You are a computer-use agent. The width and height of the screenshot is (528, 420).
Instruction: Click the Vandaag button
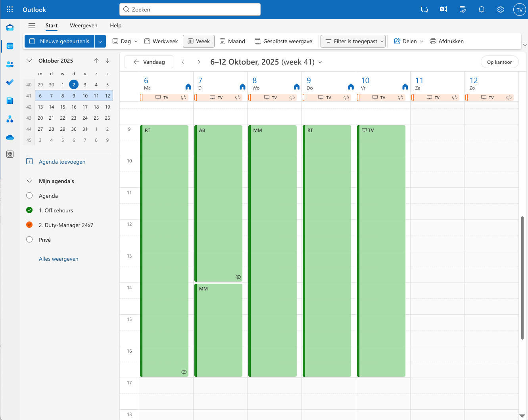(x=149, y=62)
